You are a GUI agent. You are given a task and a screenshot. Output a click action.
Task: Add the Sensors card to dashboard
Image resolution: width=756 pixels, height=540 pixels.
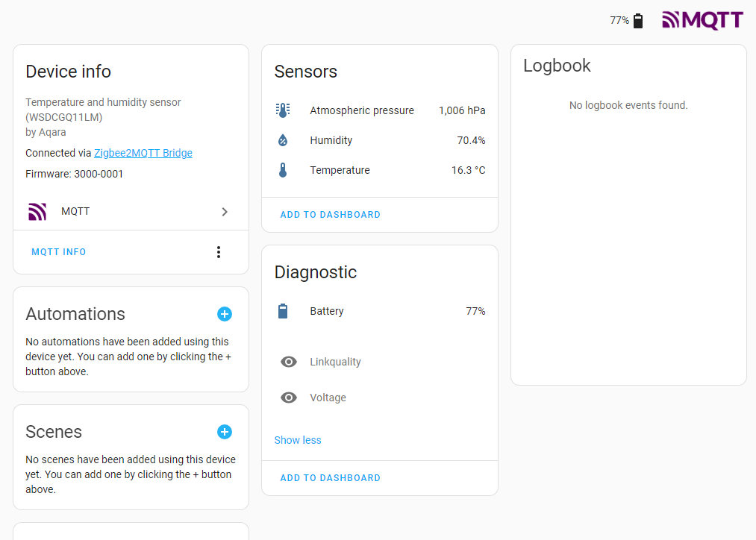pos(330,215)
